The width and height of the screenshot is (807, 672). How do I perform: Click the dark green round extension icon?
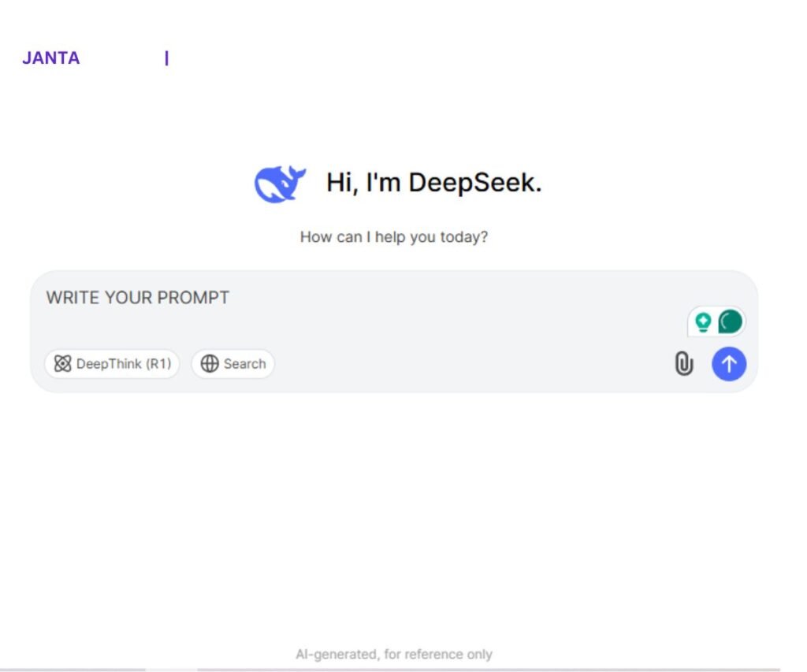tap(731, 322)
